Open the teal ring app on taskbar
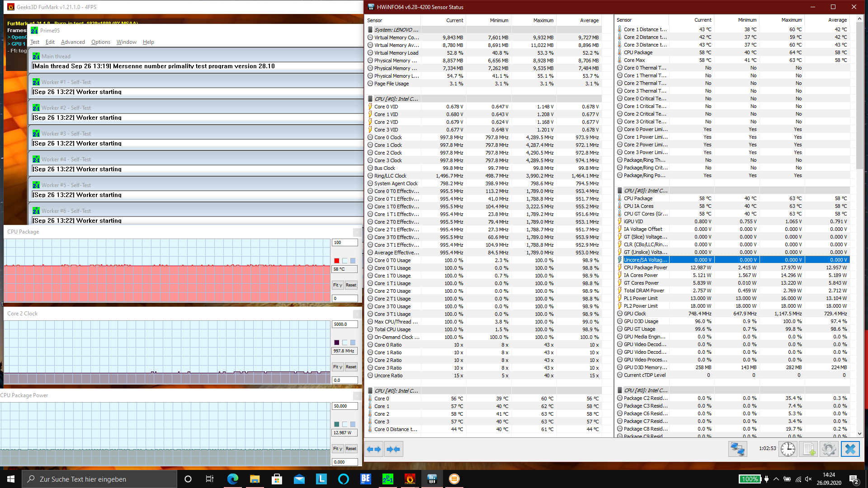The width and height of the screenshot is (868, 488). tap(344, 479)
